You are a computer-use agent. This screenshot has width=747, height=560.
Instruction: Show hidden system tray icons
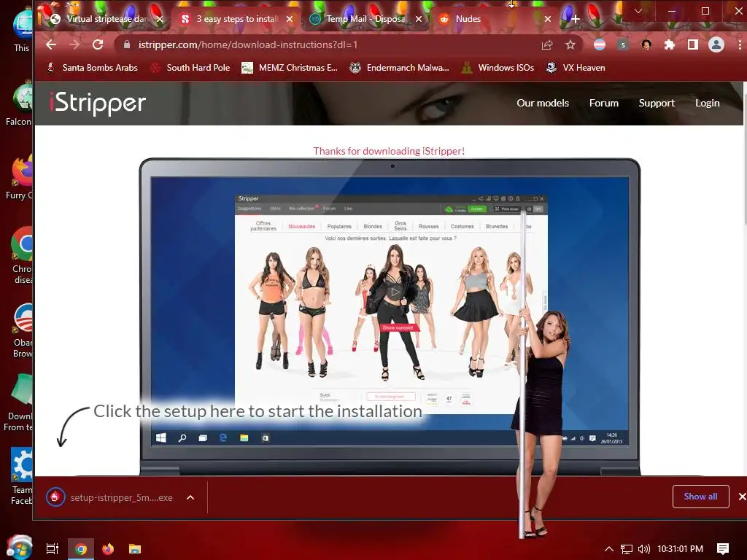609,548
